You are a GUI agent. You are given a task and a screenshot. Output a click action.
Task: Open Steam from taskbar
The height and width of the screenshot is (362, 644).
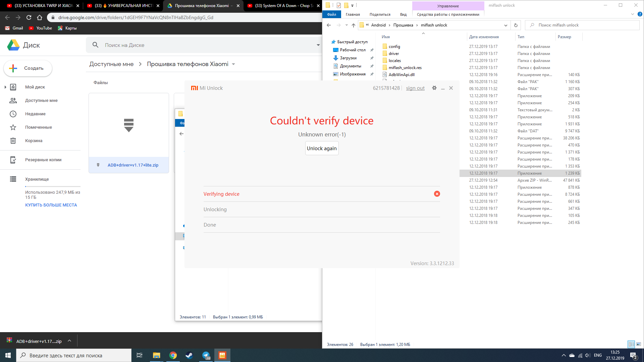(x=189, y=355)
